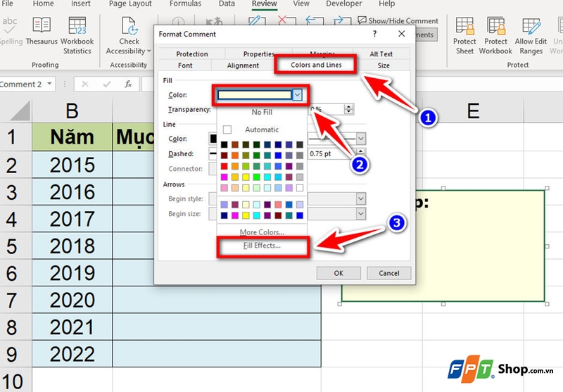Click the Spelling check icon
Viewport: 563px width, 392px height.
[10, 31]
